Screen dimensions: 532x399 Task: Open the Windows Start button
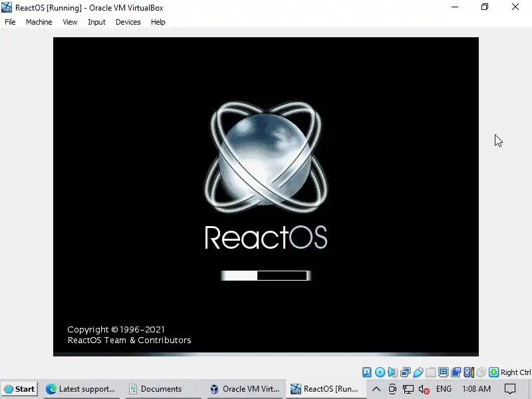click(x=19, y=389)
